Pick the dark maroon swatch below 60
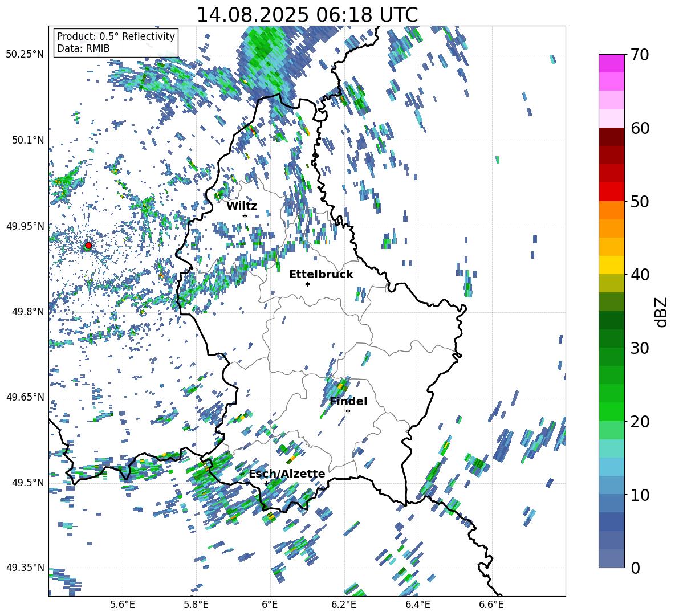Image resolution: width=675 pixels, height=616 pixels. coord(611,137)
